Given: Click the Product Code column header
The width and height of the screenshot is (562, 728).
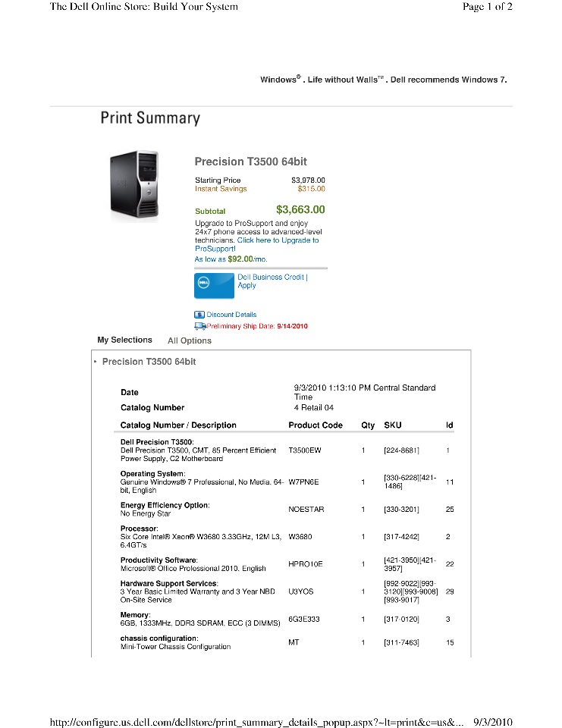Looking at the screenshot, I should click(316, 425).
